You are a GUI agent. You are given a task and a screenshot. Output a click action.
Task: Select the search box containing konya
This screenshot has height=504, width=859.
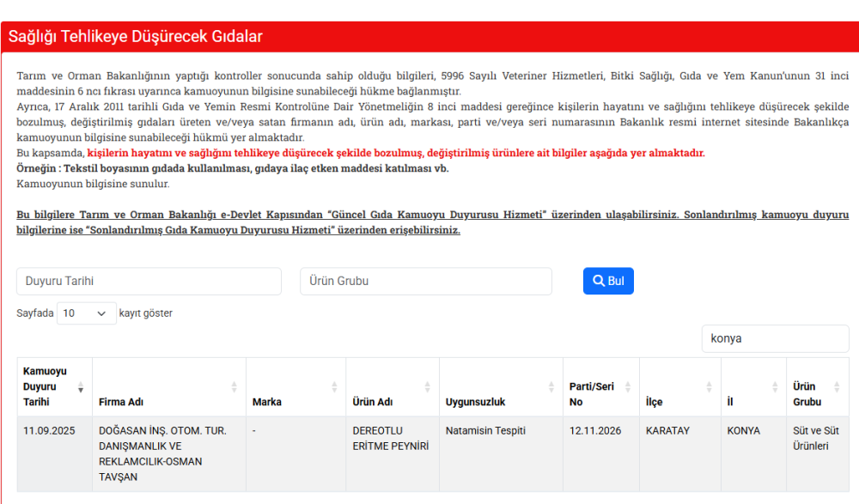point(774,338)
